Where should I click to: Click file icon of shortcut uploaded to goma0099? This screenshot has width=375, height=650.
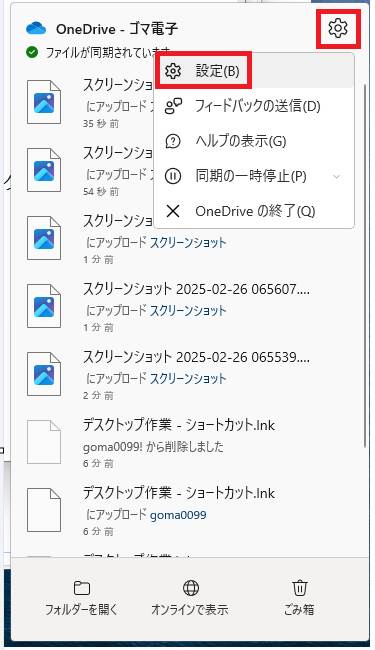[x=44, y=510]
